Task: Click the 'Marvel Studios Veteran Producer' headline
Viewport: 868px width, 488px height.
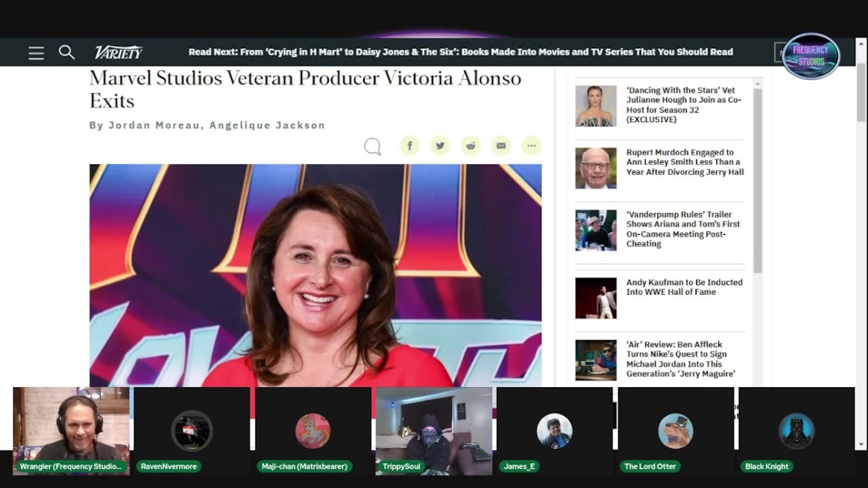Action: (305, 89)
